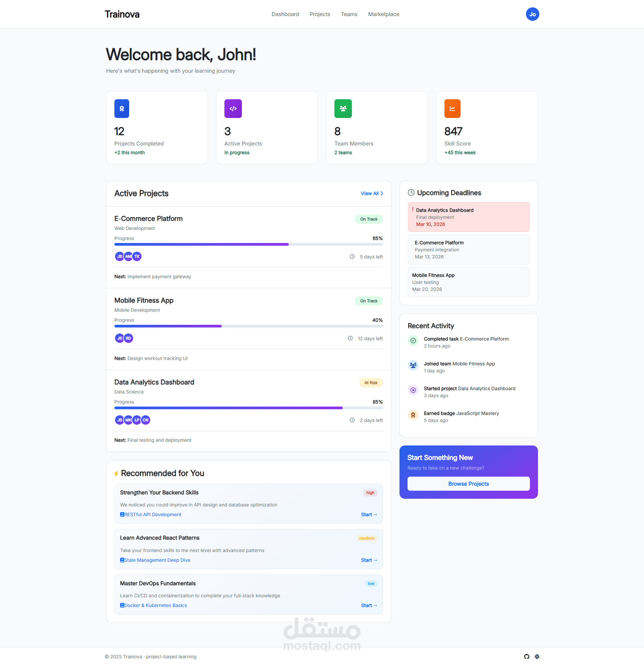
Task: Open the Slack icon in footer
Action: (x=537, y=657)
